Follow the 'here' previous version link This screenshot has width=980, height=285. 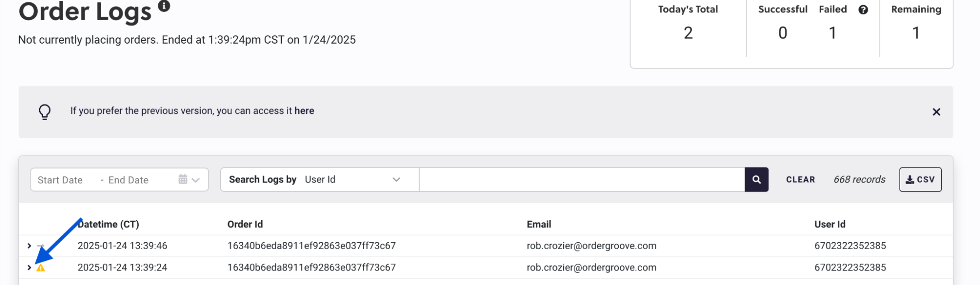304,111
